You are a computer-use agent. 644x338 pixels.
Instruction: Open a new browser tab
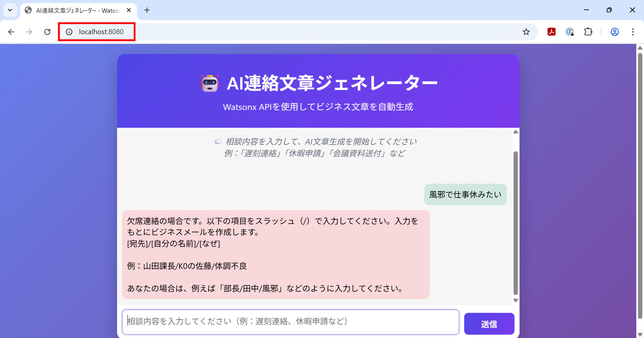(147, 10)
